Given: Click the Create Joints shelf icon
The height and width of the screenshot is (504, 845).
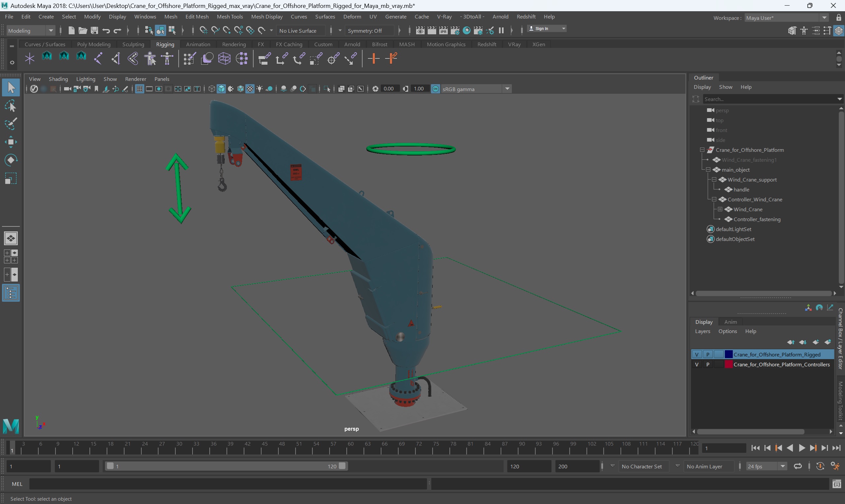Looking at the screenshot, I should pyautogui.click(x=98, y=59).
